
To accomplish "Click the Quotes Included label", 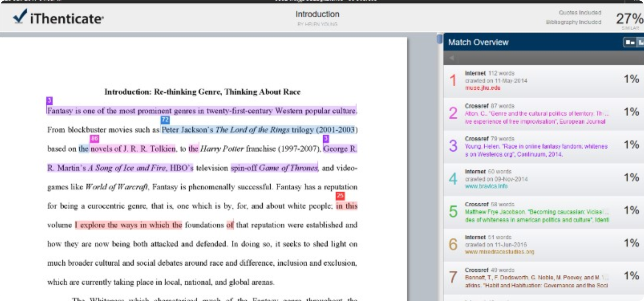I will [x=580, y=13].
